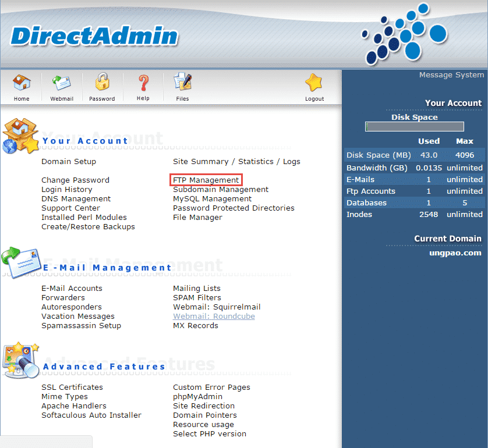
Task: Open E-Mail Accounts
Action: (72, 289)
